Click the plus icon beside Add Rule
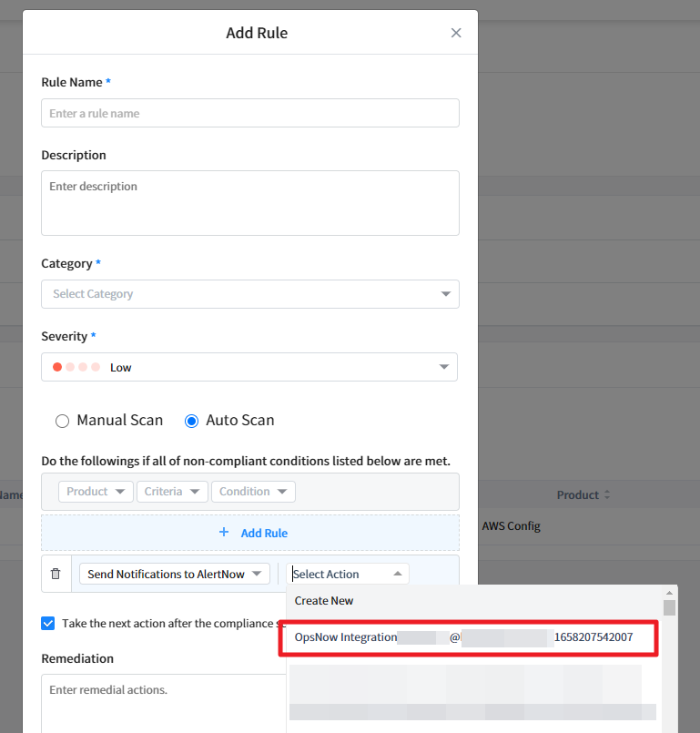Image resolution: width=700 pixels, height=733 pixels. tap(224, 533)
